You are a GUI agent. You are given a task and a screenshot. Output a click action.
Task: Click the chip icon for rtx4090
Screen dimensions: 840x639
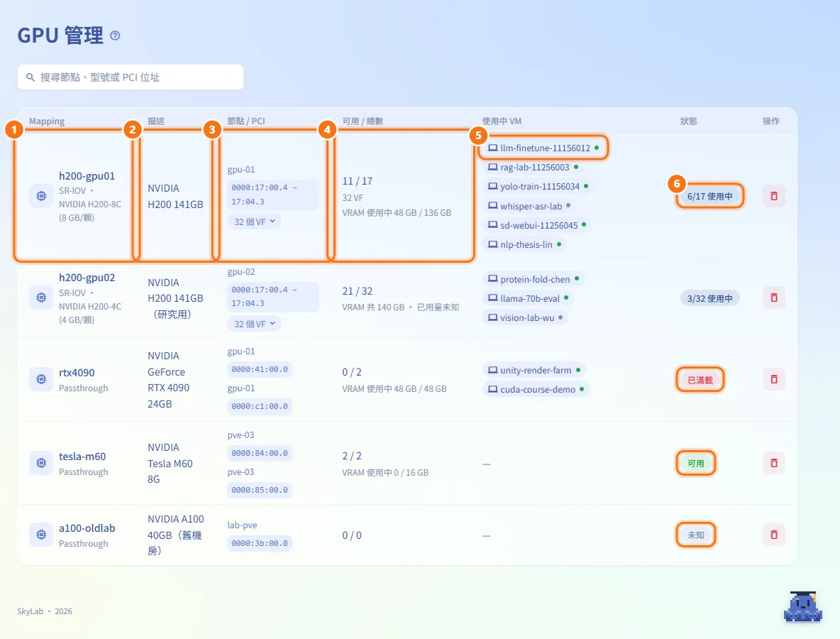[41, 380]
